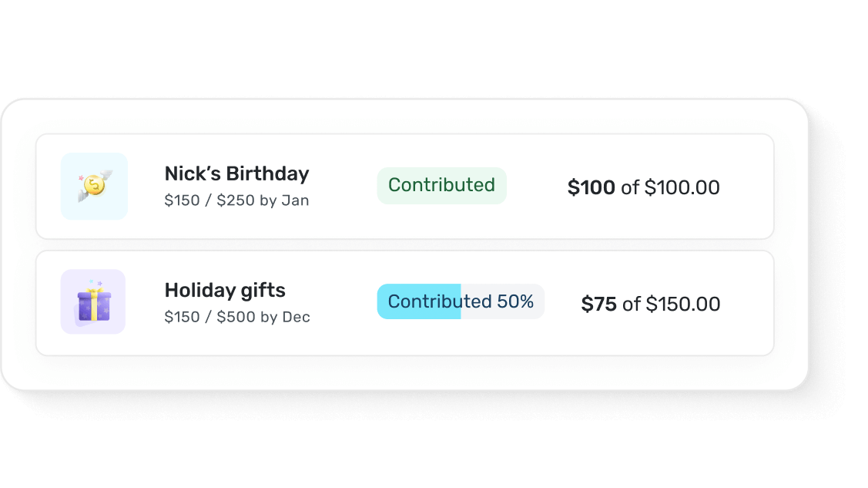The image size is (868, 488).
Task: Click the ribbon bow on the gift icon
Action: (94, 293)
